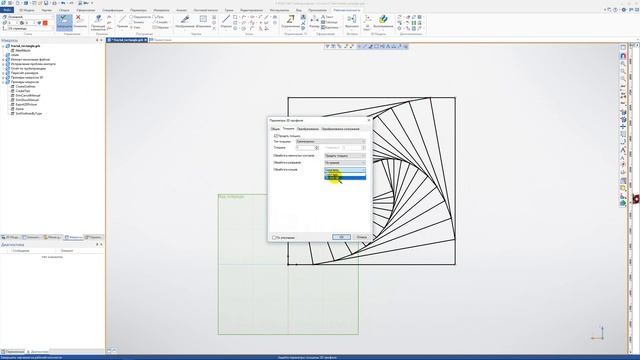Click the settings gear icon at top right
Image resolution: width=640 pixels, height=360 pixels.
point(624,10)
